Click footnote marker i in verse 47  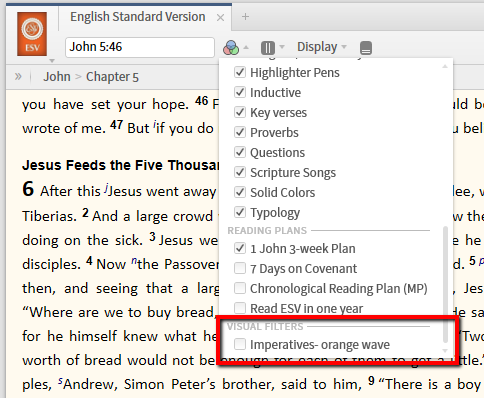(155, 125)
